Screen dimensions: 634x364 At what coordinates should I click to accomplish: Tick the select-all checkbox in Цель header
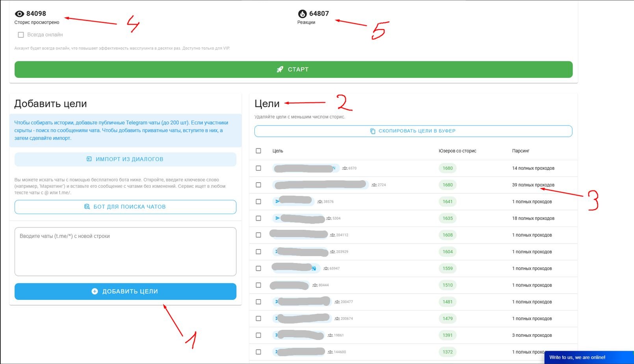(x=258, y=151)
